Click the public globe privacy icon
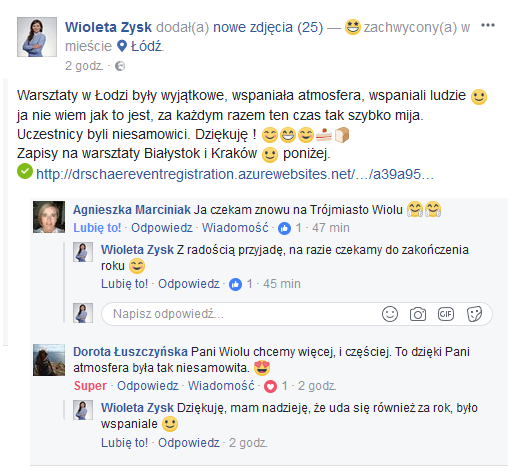 [x=120, y=66]
